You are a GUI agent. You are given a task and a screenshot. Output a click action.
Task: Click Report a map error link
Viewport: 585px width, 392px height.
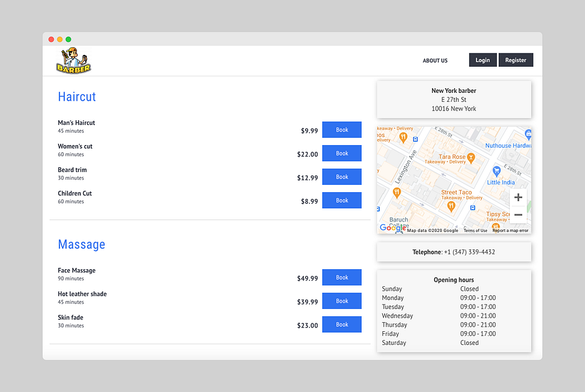pos(510,231)
